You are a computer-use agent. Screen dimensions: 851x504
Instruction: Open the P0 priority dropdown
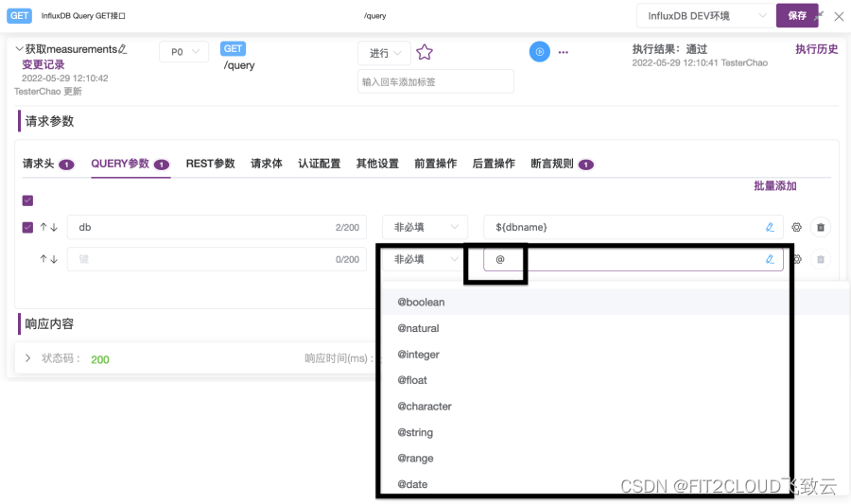[x=184, y=52]
